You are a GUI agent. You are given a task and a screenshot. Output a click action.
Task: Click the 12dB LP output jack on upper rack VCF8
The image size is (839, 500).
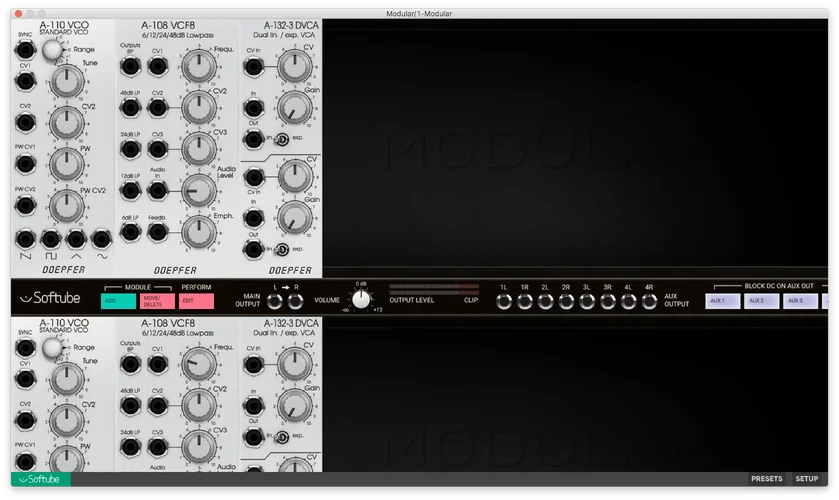point(130,191)
